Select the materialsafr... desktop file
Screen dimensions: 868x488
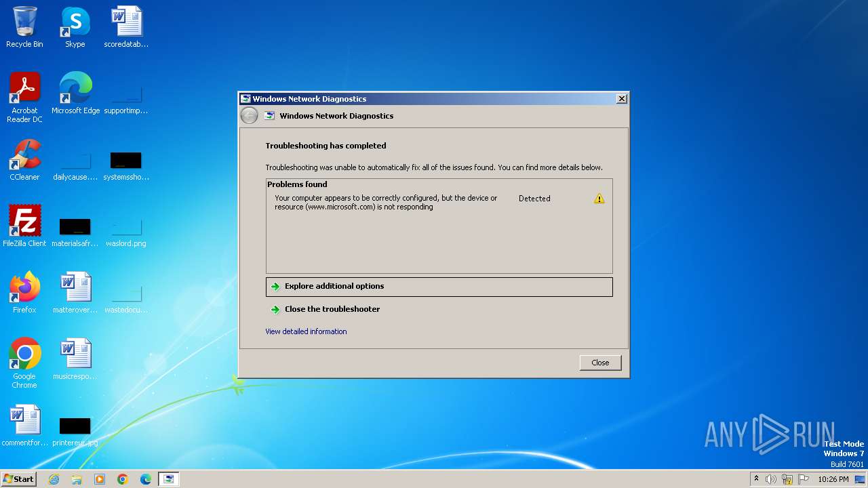click(75, 232)
